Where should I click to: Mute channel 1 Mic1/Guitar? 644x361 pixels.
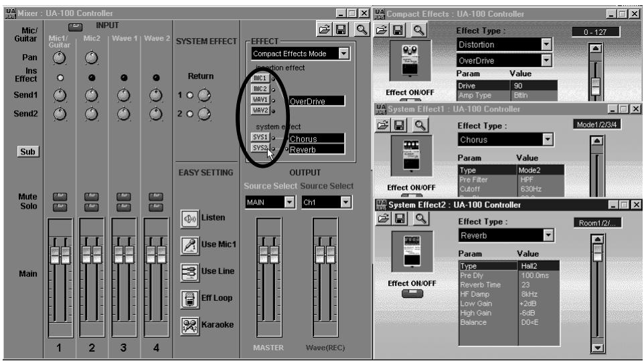pos(60,197)
